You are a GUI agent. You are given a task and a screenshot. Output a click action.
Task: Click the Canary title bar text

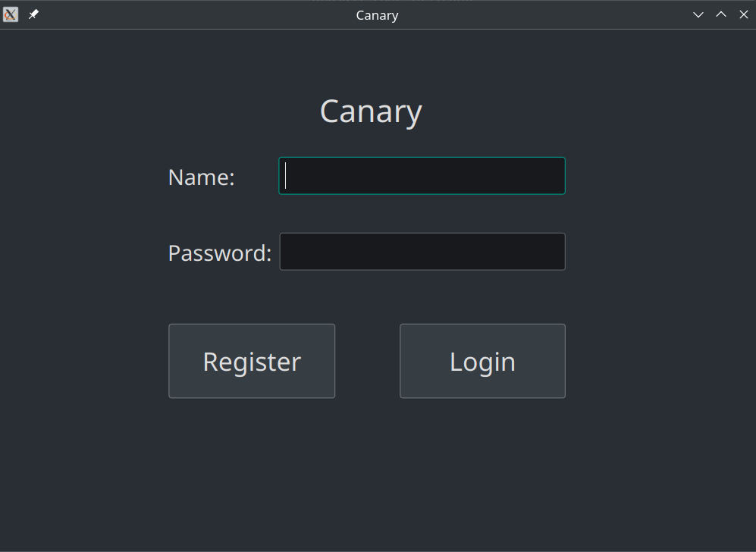point(377,15)
